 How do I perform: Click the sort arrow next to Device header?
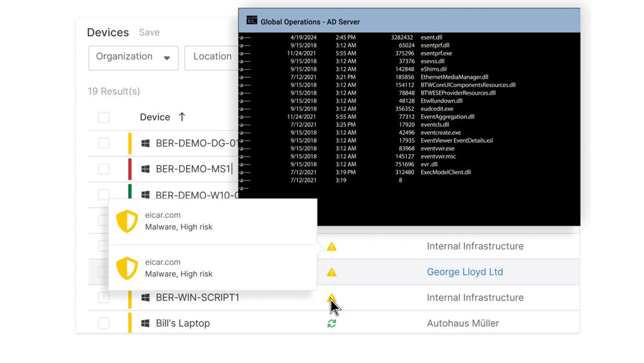pos(182,117)
